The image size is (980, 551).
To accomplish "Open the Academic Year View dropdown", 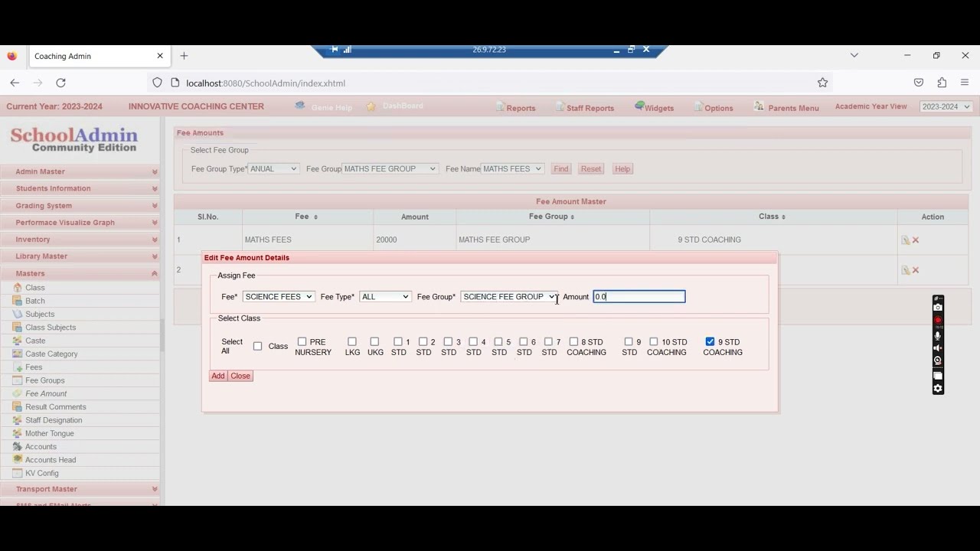I will coord(946,107).
